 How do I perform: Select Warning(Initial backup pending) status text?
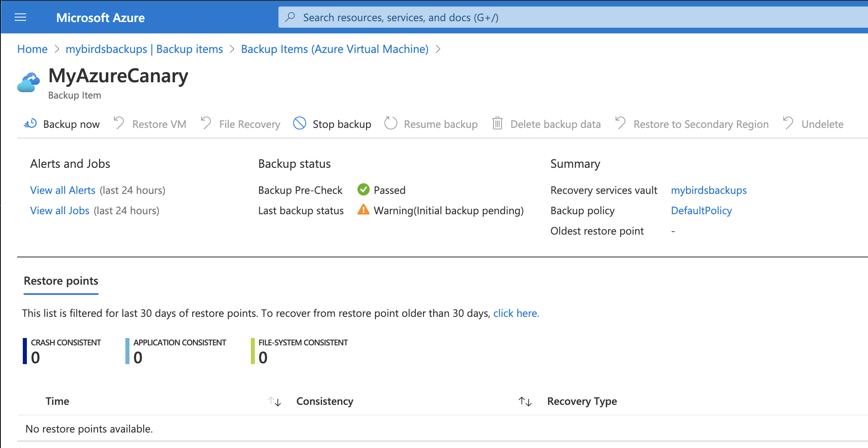449,211
